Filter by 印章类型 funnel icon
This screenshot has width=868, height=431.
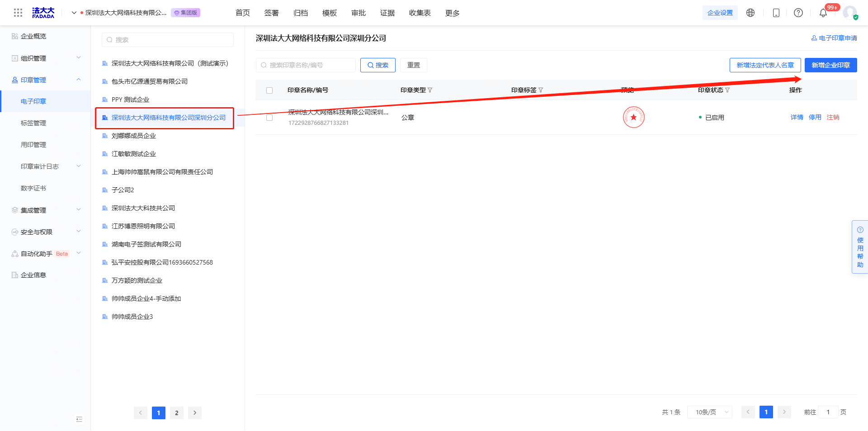(x=430, y=90)
